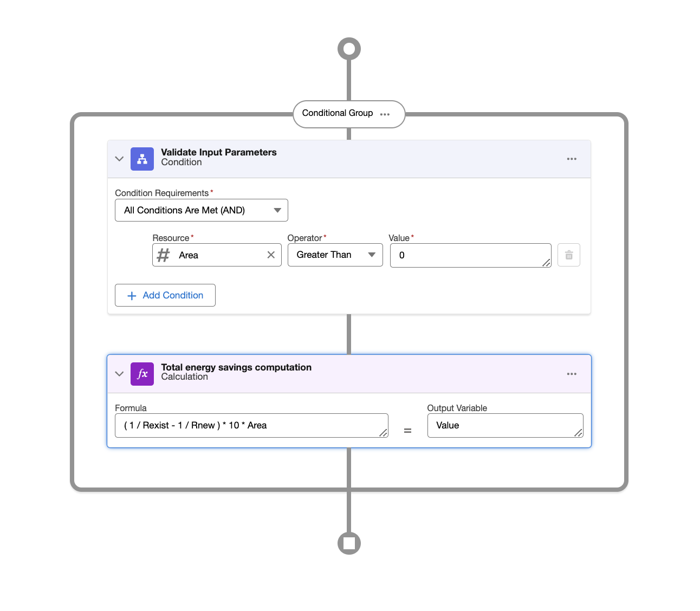Open the three-dot menu on Total energy savings computation

(572, 374)
